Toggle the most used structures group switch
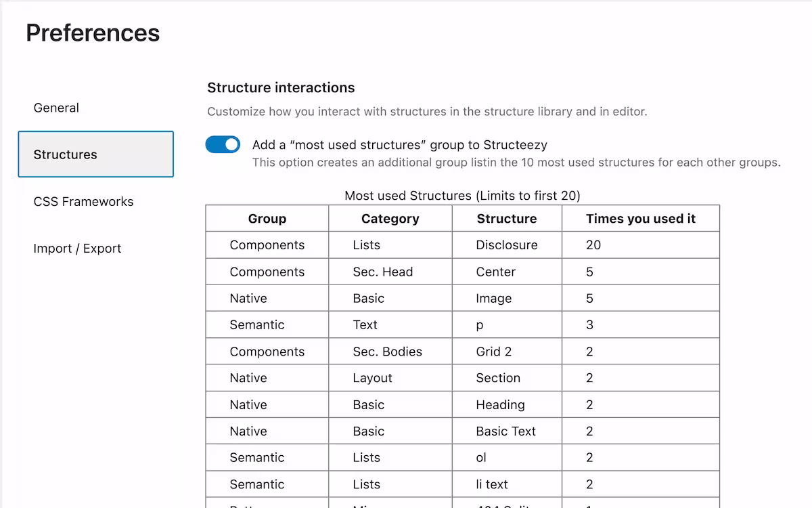 [223, 144]
